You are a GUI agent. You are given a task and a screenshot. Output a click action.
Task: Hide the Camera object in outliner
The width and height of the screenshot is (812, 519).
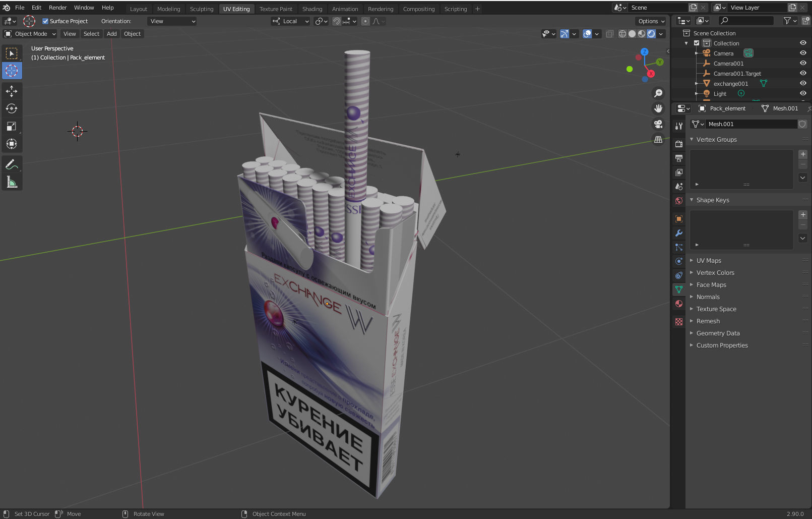click(x=803, y=53)
